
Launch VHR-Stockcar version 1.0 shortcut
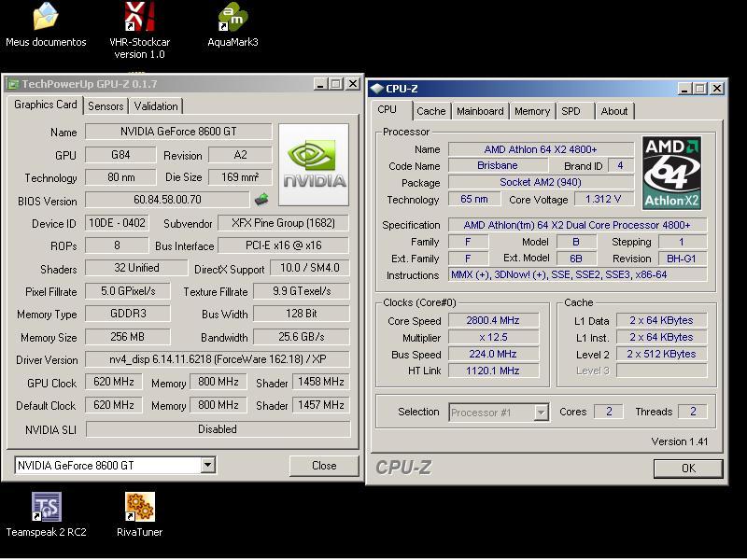click(139, 16)
